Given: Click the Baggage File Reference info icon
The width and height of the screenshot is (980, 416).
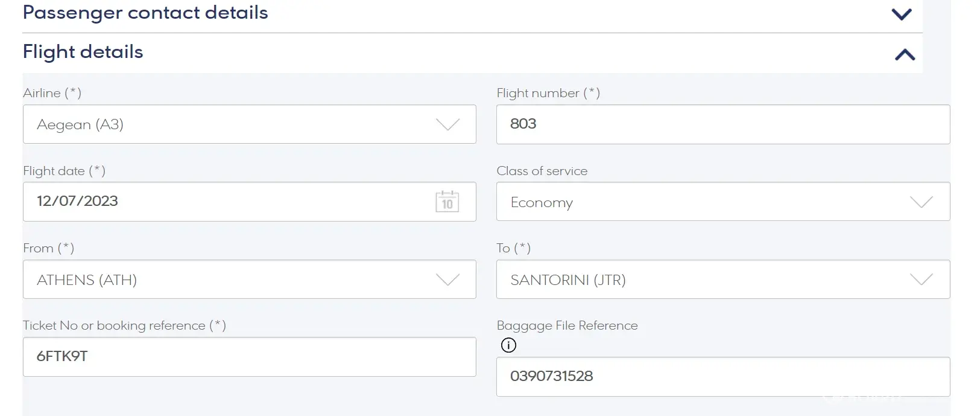Looking at the screenshot, I should point(508,345).
